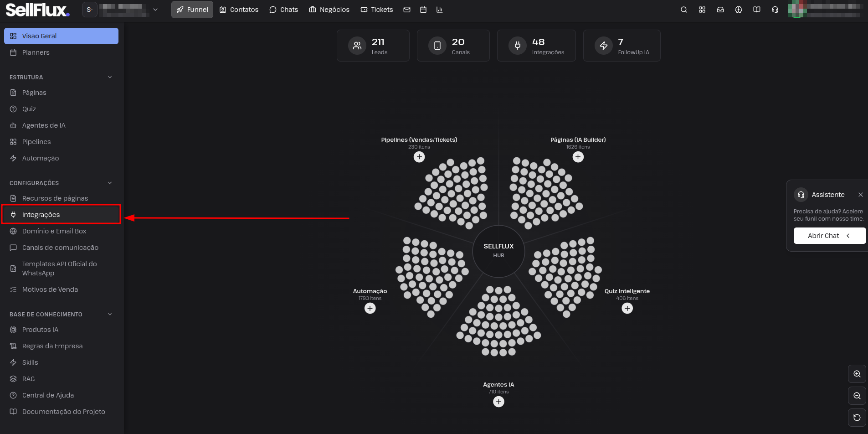This screenshot has height=434, width=868.
Task: Click the plus under Agentes IA
Action: coord(499,402)
